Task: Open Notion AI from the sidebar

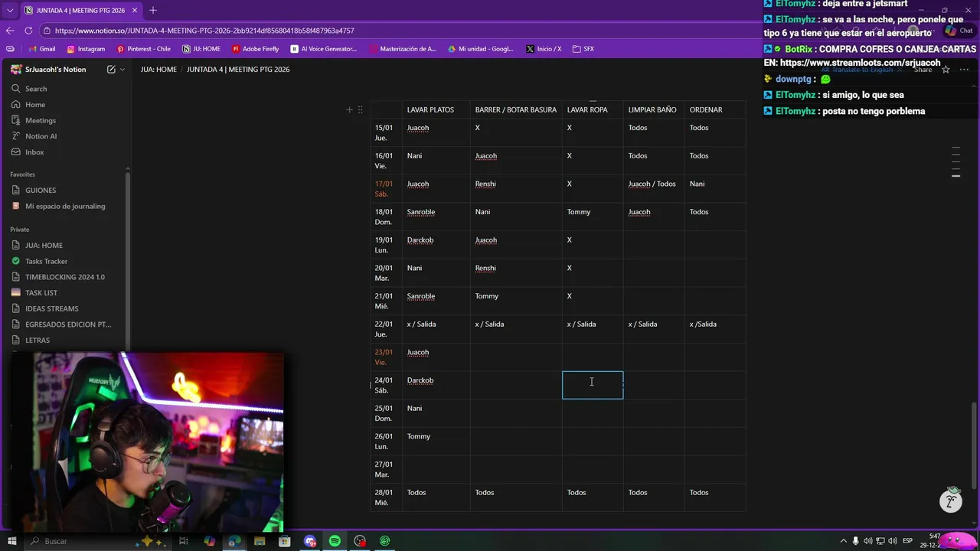Action: (x=41, y=136)
